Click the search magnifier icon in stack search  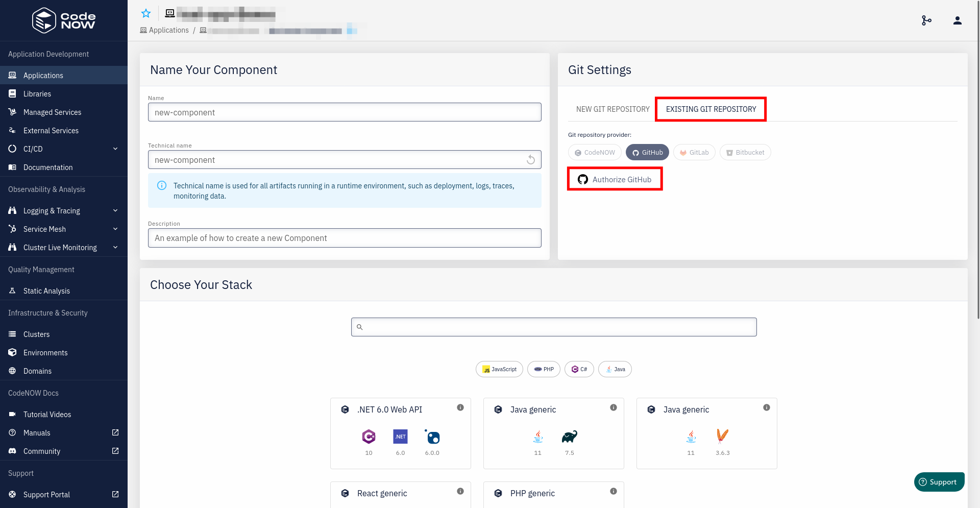click(x=360, y=327)
